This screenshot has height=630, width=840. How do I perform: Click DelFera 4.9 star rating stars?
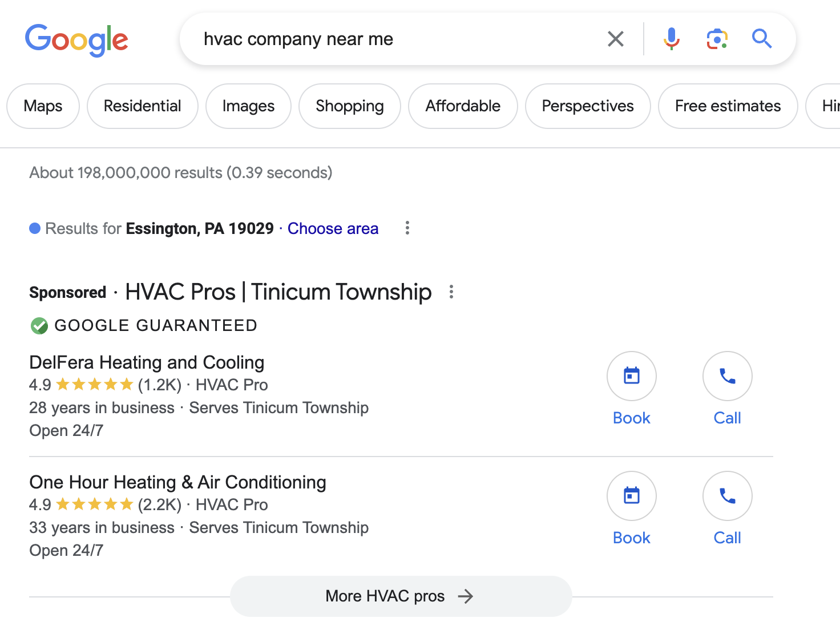pos(95,385)
